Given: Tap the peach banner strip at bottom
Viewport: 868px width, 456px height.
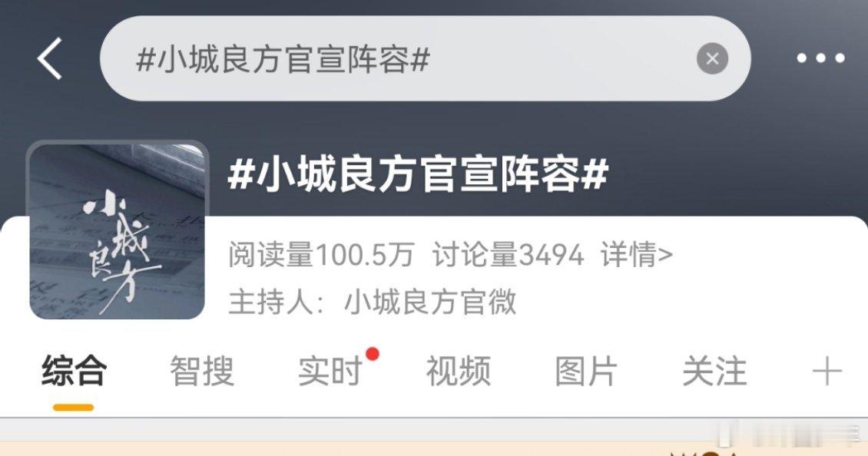Looking at the screenshot, I should click(434, 449).
